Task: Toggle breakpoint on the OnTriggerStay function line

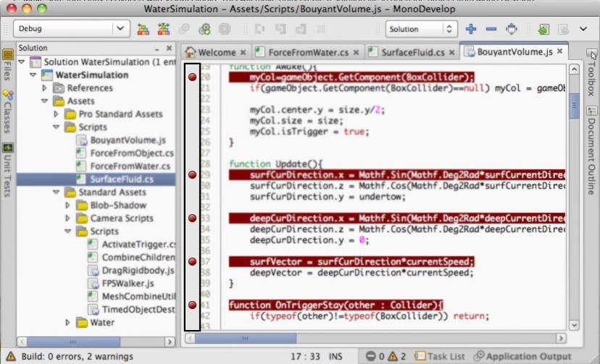Action: 192,305
